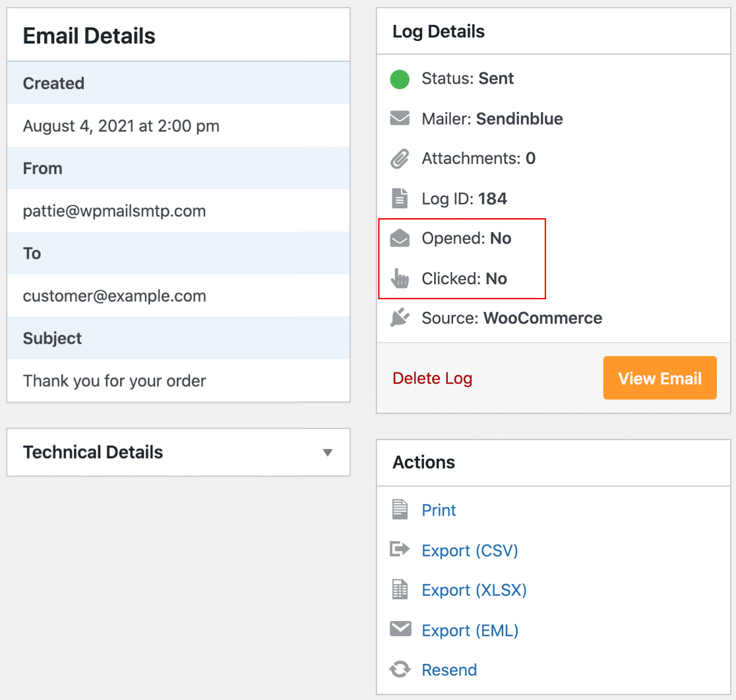Image resolution: width=736 pixels, height=700 pixels.
Task: Click the Clicked pointer hand icon
Action: (401, 278)
